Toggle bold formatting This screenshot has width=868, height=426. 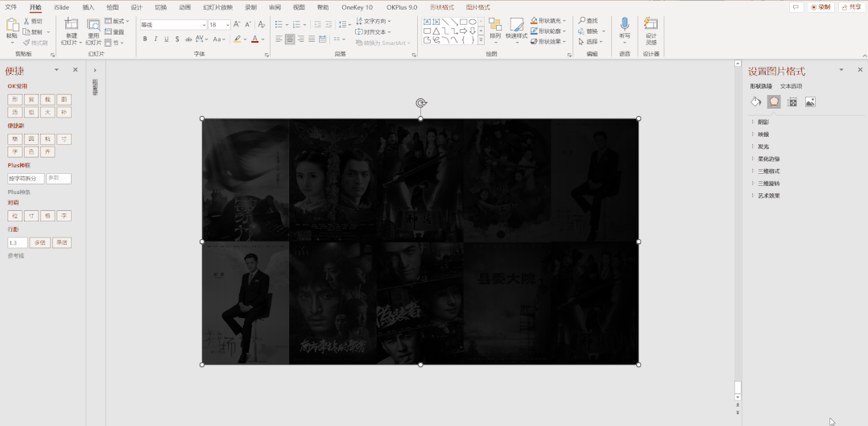tap(145, 39)
